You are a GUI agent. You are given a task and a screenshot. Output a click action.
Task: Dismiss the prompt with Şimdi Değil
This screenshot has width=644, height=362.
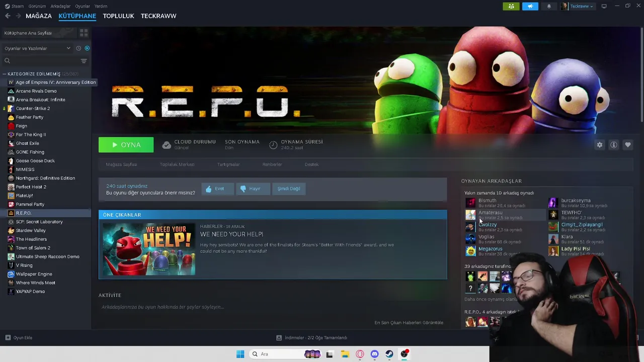289,189
